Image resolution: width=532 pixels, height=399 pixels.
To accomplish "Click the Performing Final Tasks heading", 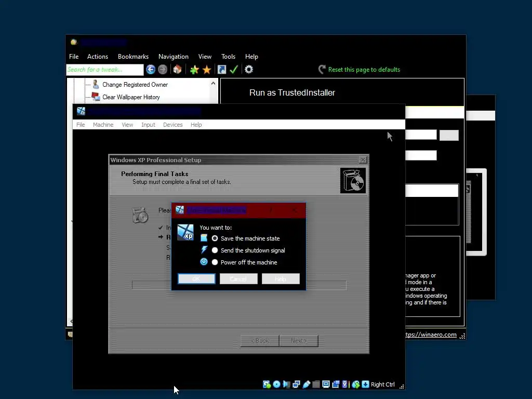I will (154, 174).
